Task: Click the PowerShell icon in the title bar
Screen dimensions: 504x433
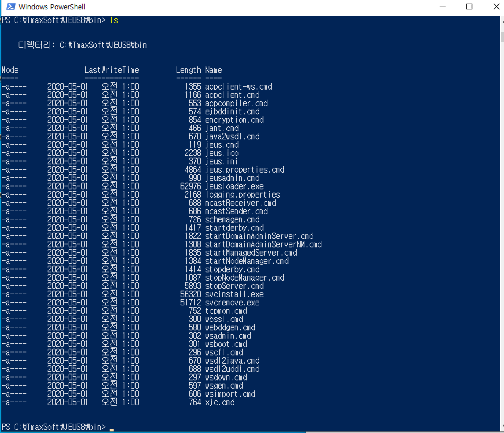Action: [11, 7]
